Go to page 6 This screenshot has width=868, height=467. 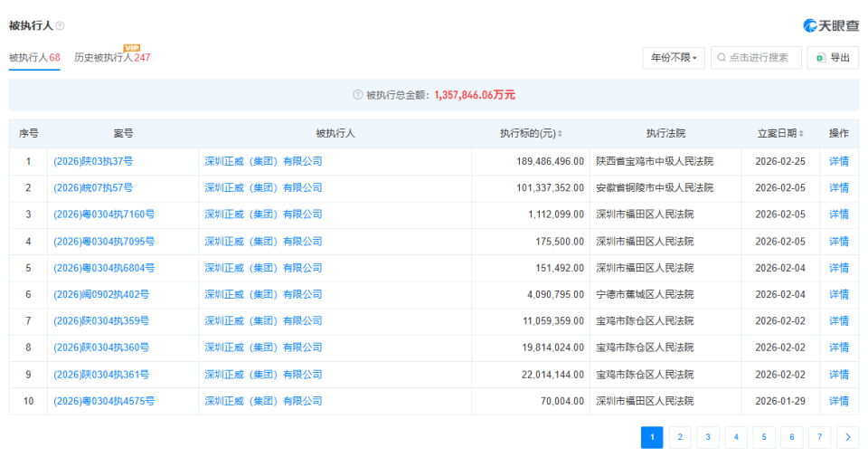pos(792,437)
